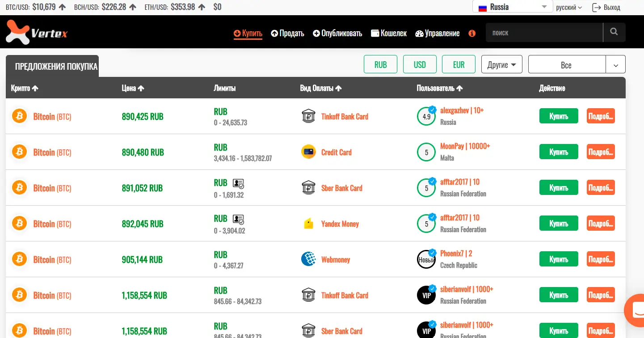Screen dimensions: 644x338
Task: Expand the Другие currencies dropdown
Action: coord(501,64)
